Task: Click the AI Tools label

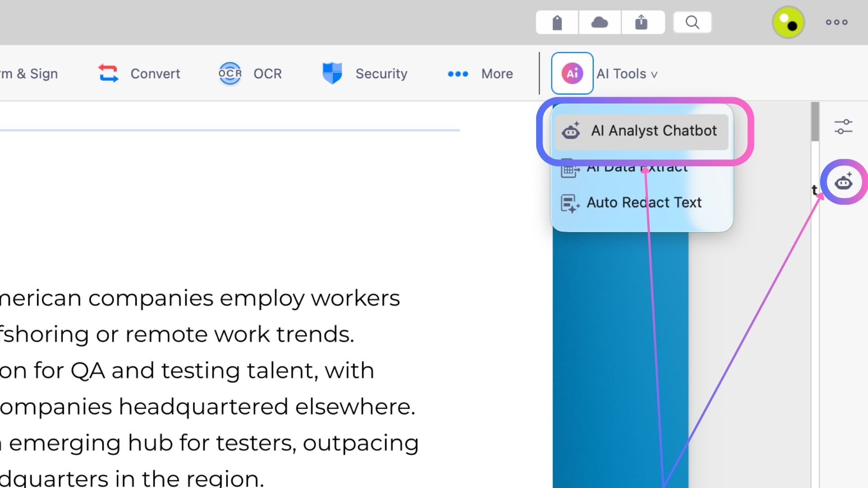Action: click(x=621, y=74)
